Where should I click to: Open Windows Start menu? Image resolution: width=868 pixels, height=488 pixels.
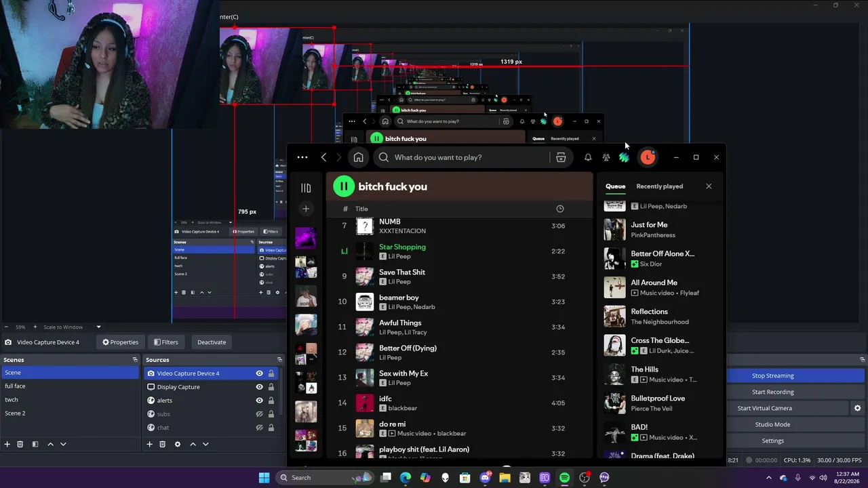pos(264,478)
